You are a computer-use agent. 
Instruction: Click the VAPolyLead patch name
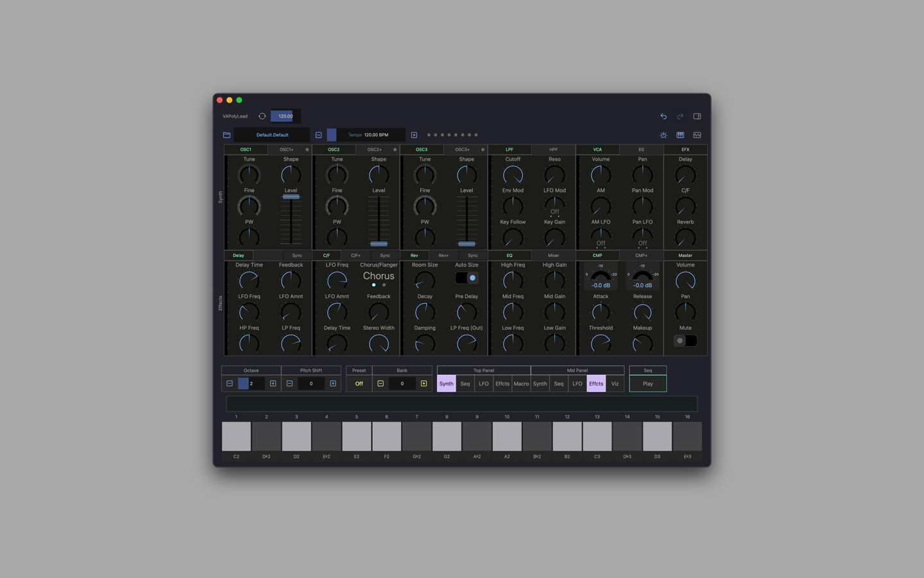coord(235,116)
